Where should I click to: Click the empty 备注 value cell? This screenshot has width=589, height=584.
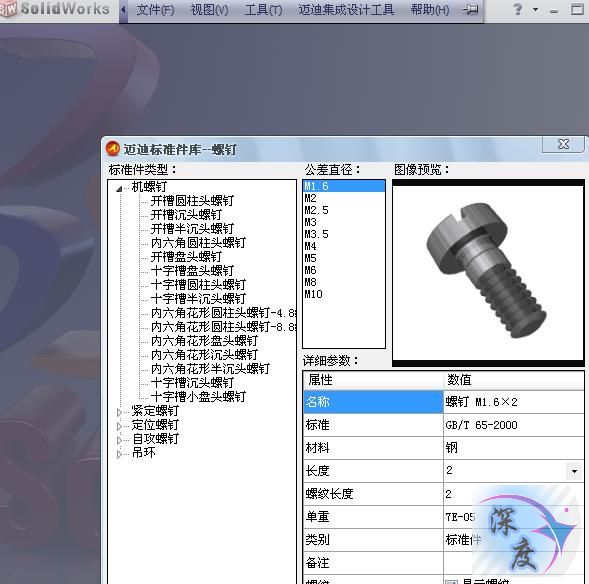tap(513, 563)
